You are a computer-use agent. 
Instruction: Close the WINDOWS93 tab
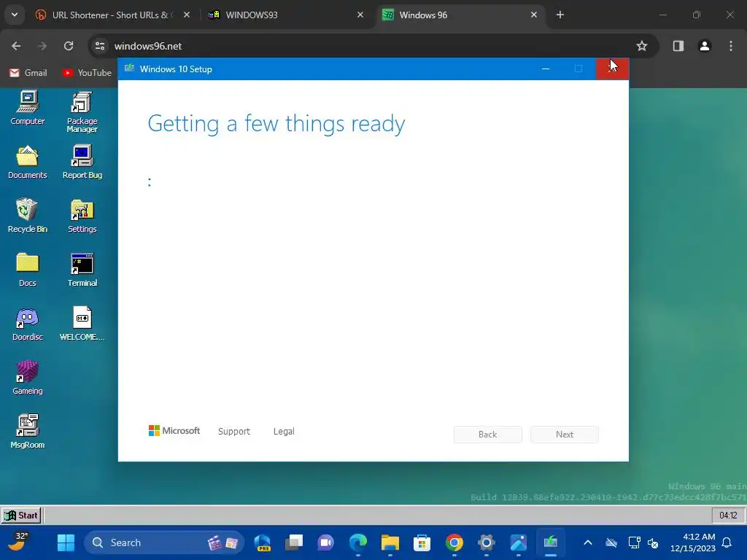[360, 15]
